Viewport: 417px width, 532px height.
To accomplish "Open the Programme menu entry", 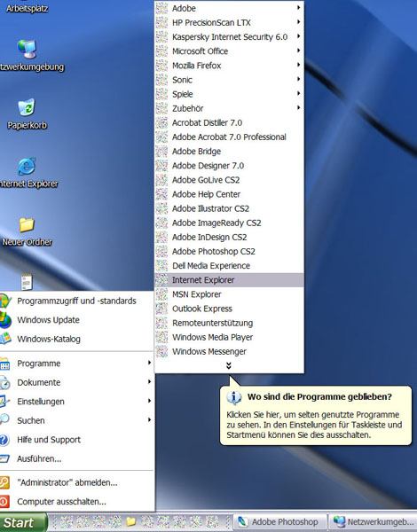I will 76,364.
